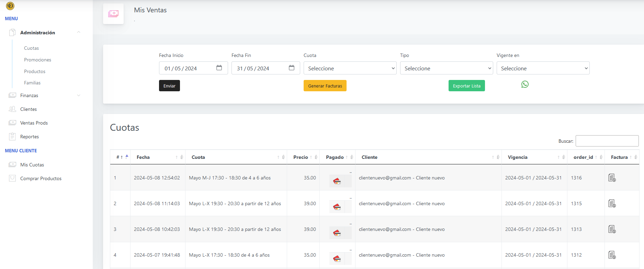
Task: Click the Clientes people icon
Action: click(12, 109)
